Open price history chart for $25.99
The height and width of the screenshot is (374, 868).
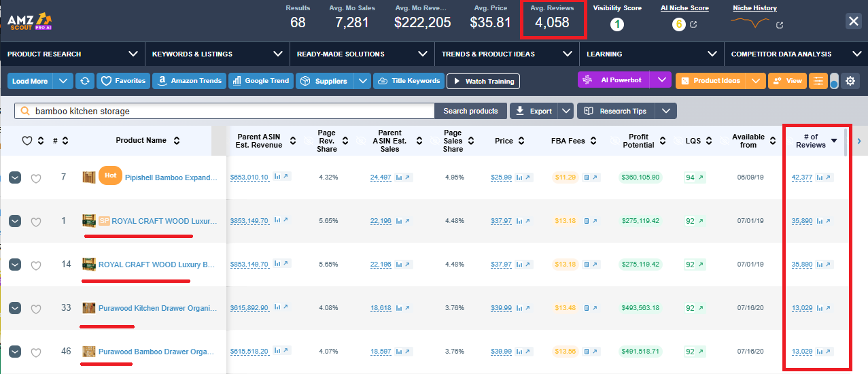pyautogui.click(x=519, y=177)
